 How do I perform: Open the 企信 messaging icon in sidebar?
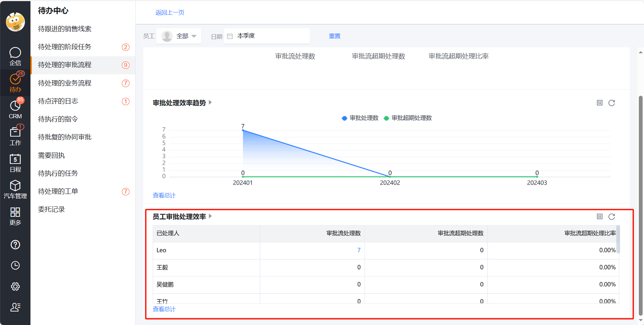coord(15,56)
